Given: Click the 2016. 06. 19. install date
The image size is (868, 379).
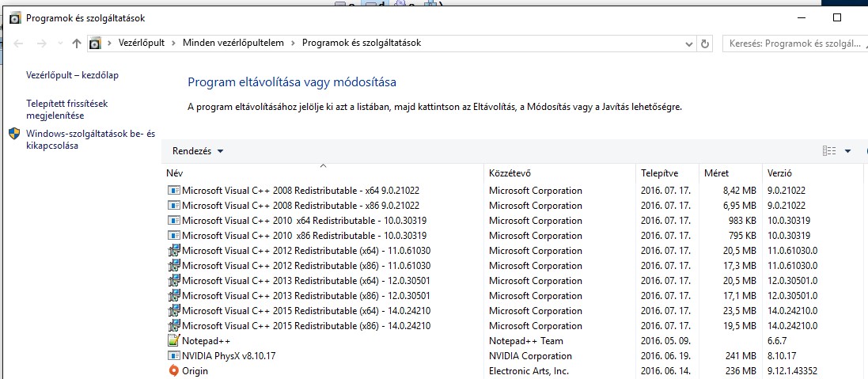Looking at the screenshot, I should pos(665,356).
